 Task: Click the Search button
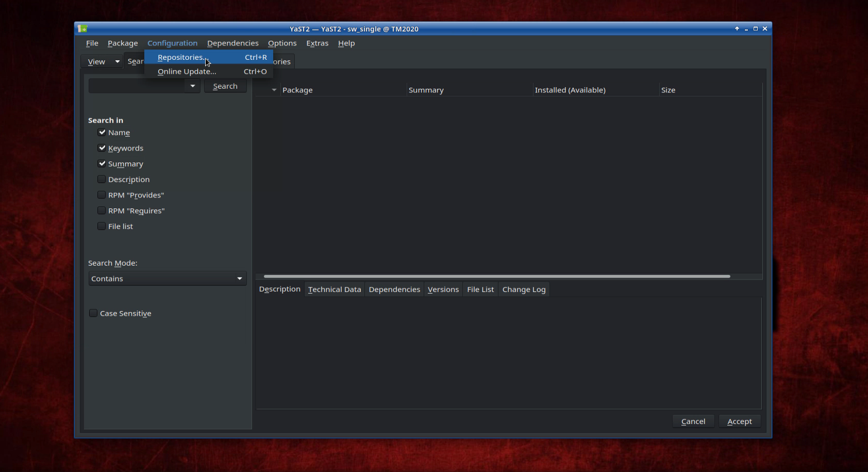225,86
